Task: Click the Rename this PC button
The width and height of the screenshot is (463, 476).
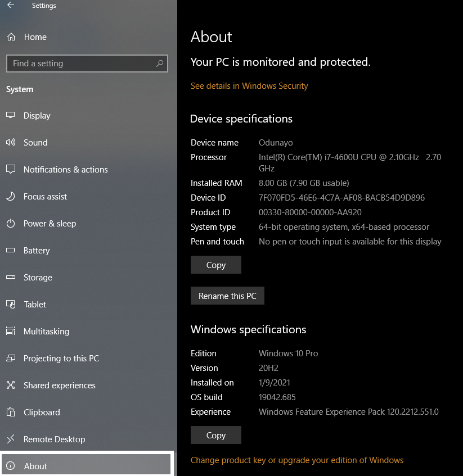Action: tap(227, 296)
